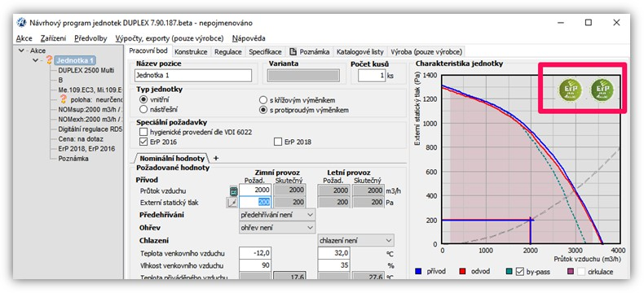Toggle the by-pass curve checkbox
644x293 pixels.
[519, 271]
